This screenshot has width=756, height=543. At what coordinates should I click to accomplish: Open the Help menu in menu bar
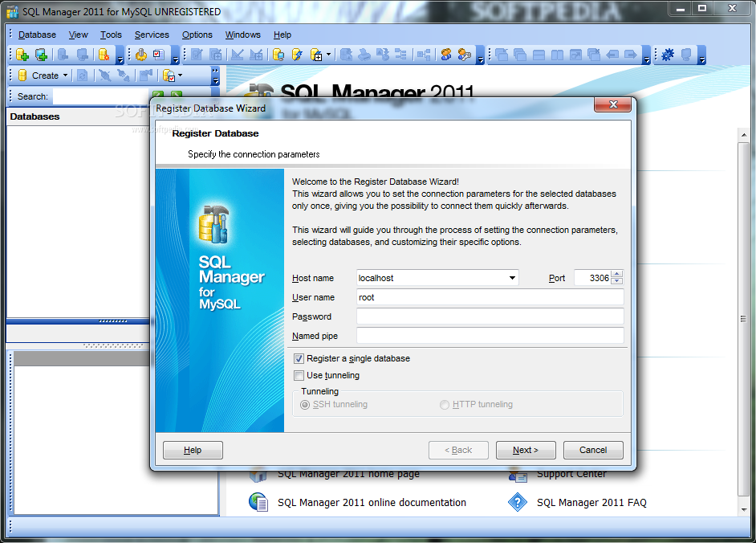click(282, 35)
